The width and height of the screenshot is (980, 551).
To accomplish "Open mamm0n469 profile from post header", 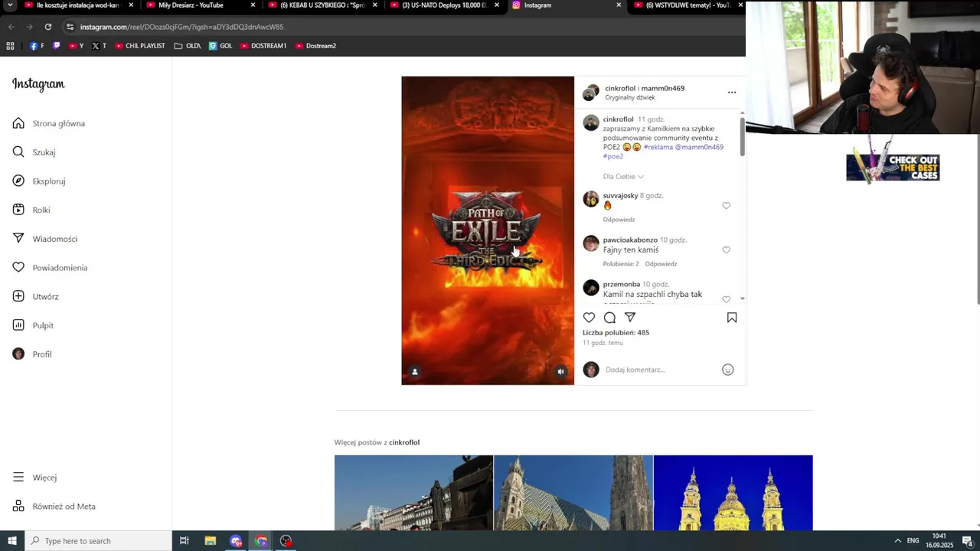I will pyautogui.click(x=663, y=88).
